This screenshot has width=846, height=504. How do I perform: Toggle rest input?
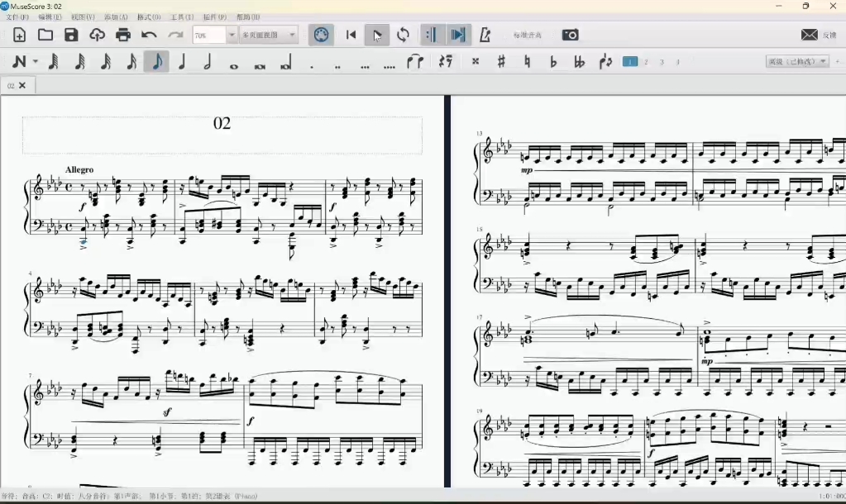pyautogui.click(x=445, y=61)
